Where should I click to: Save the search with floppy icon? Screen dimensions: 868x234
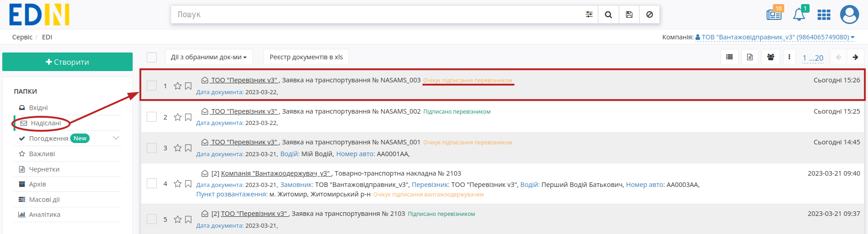(x=629, y=14)
